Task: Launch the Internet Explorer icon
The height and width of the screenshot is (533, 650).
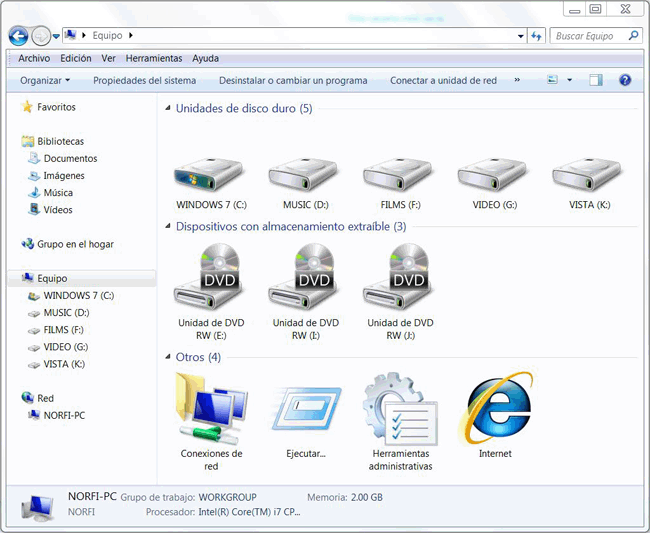Action: (x=495, y=408)
